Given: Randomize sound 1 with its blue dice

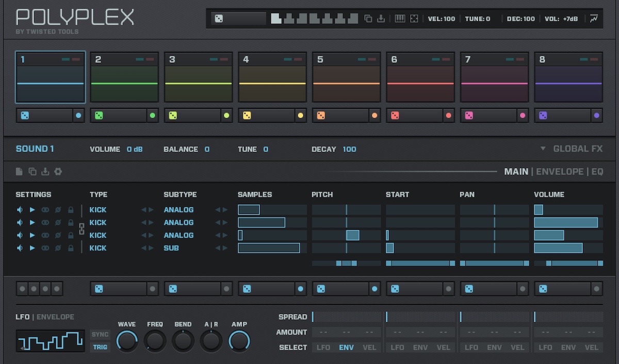Looking at the screenshot, I should [x=25, y=115].
